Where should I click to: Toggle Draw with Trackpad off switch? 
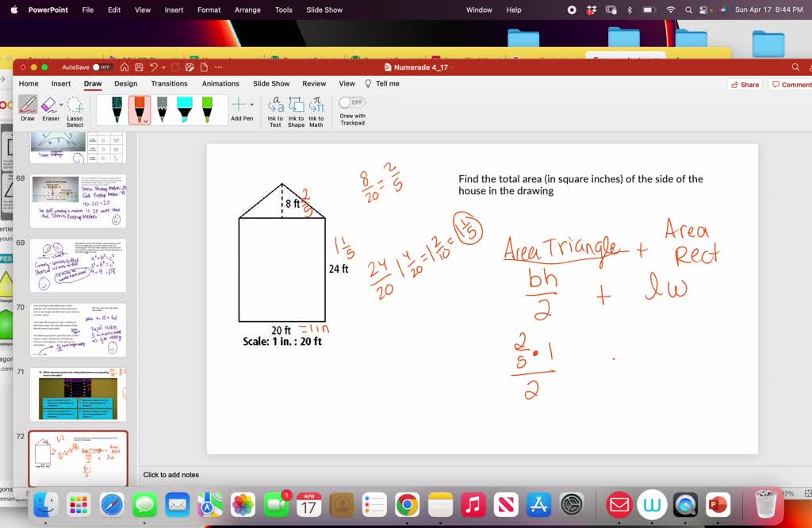point(351,101)
